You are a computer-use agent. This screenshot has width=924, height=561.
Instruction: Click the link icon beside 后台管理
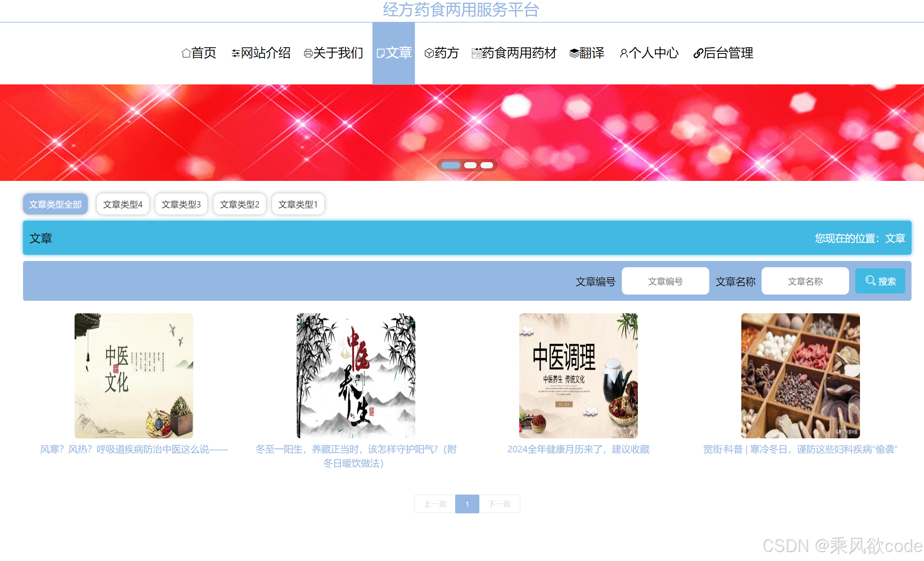[x=698, y=53]
